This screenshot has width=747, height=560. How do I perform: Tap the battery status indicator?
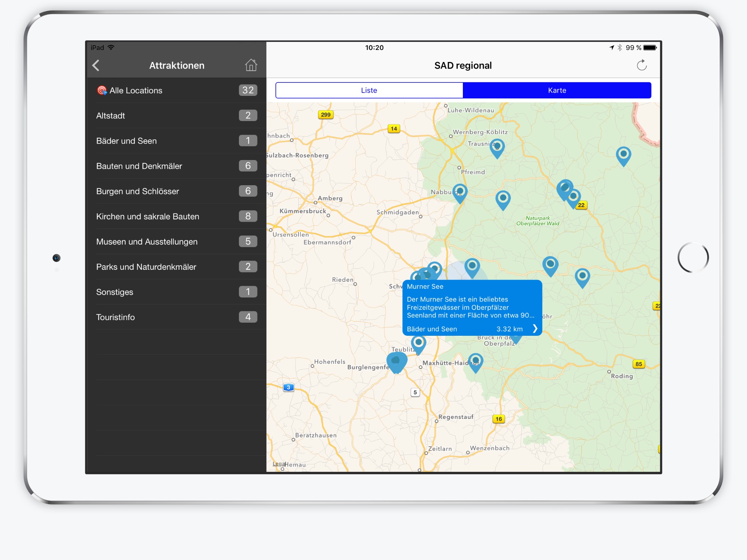(x=650, y=47)
